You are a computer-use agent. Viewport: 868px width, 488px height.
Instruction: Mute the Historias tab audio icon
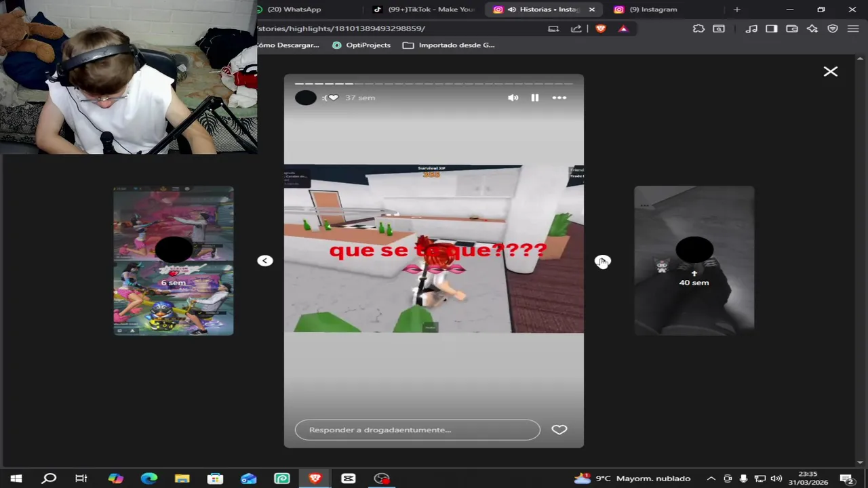coord(512,9)
